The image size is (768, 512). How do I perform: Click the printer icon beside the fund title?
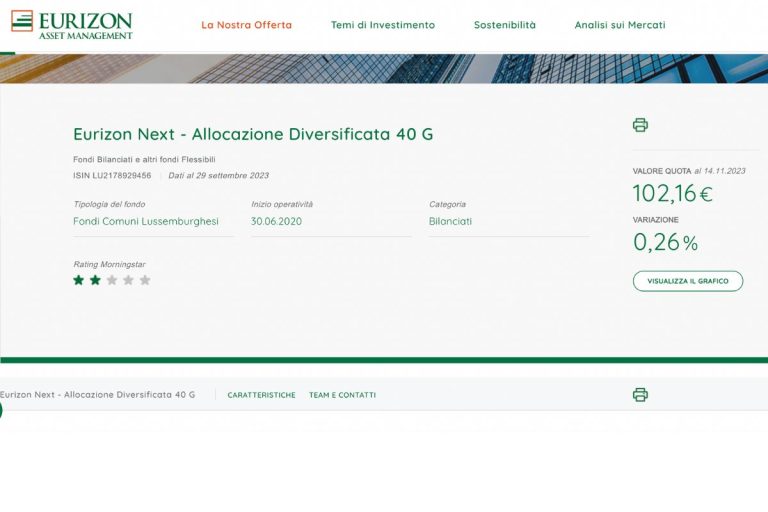tap(640, 125)
